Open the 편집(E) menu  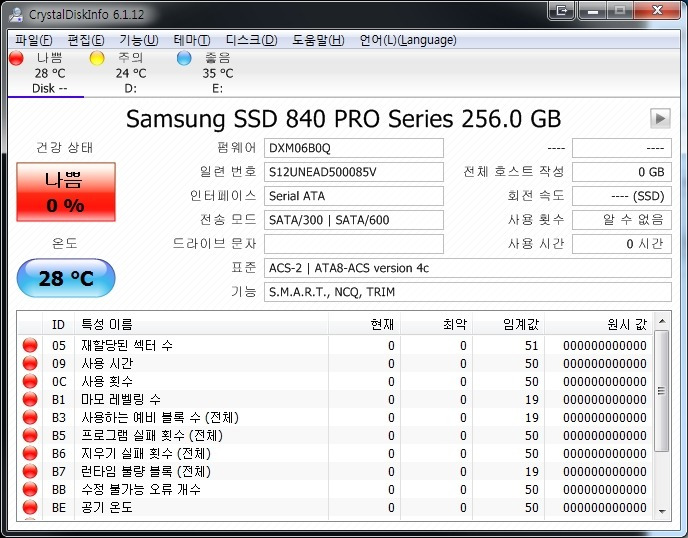86,40
